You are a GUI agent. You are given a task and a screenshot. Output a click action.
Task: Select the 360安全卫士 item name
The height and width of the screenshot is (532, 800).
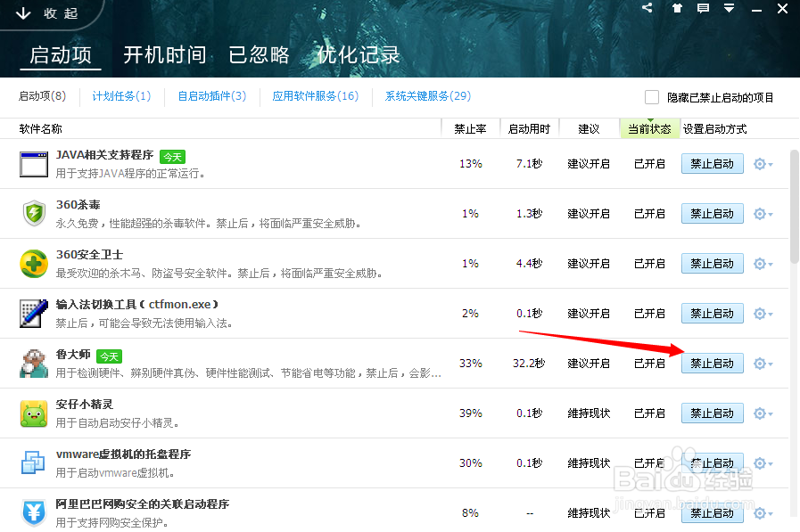[x=89, y=254]
